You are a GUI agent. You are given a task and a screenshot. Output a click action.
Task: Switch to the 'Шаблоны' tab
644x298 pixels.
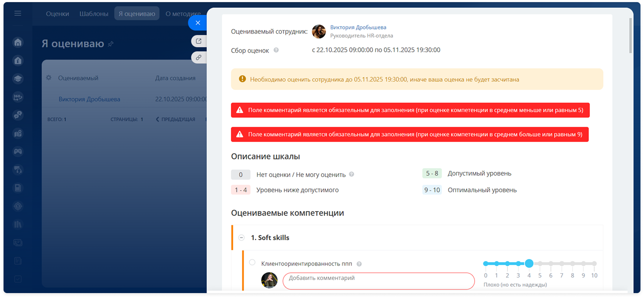94,14
